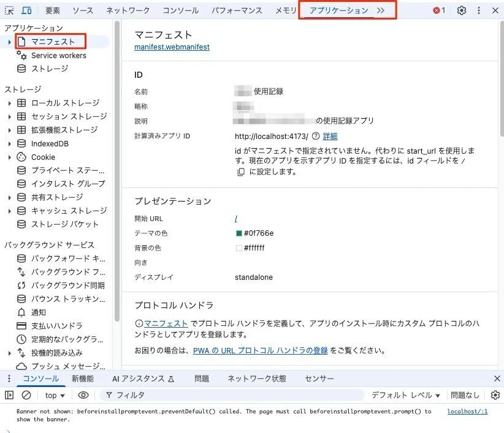Open ストレージ バケット entry
Screen dimensions: 504x433
58,224
